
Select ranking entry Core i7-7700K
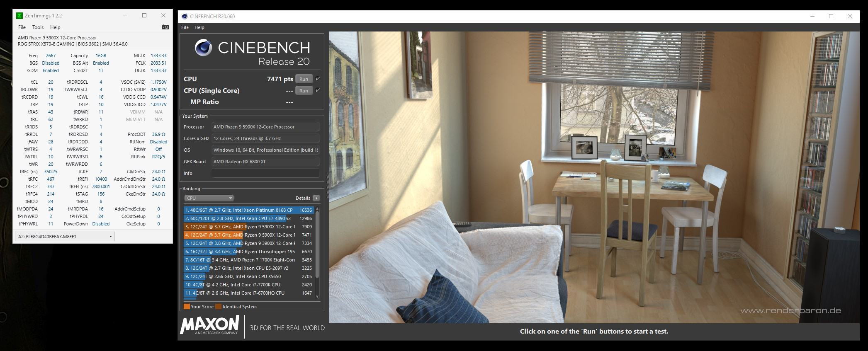click(x=249, y=285)
